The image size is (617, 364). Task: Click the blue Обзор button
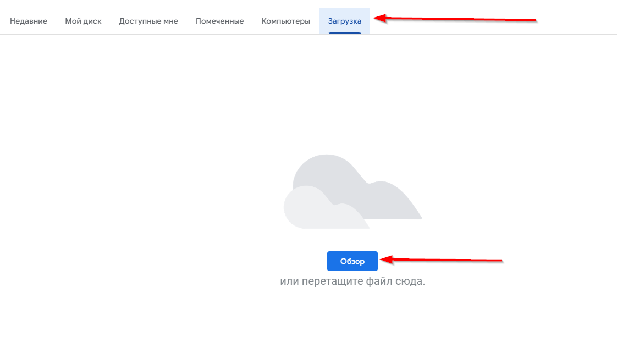click(x=352, y=261)
